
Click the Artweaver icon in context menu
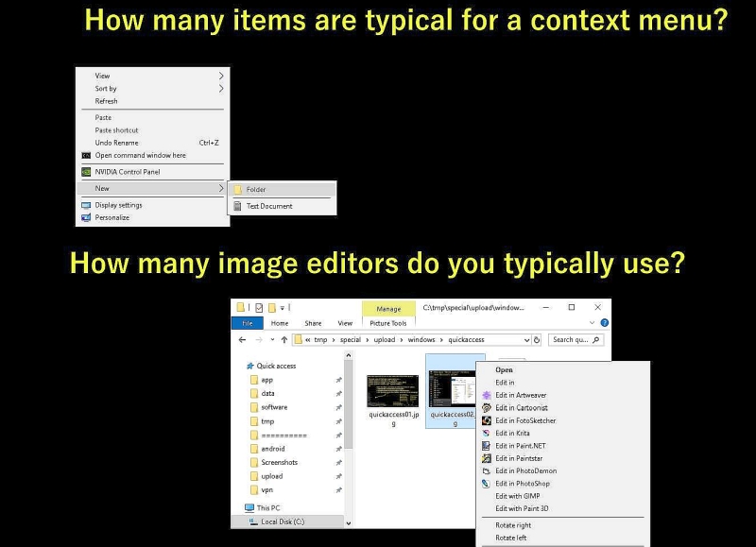point(487,395)
